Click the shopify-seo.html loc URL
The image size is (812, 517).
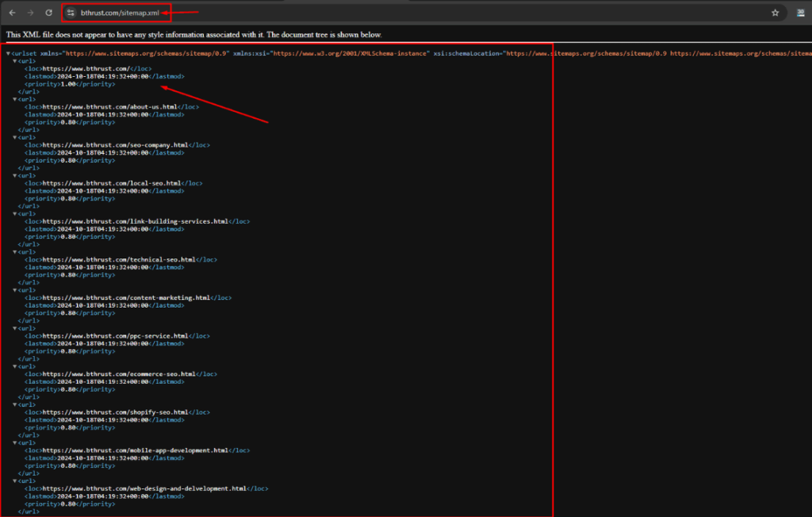tap(116, 412)
